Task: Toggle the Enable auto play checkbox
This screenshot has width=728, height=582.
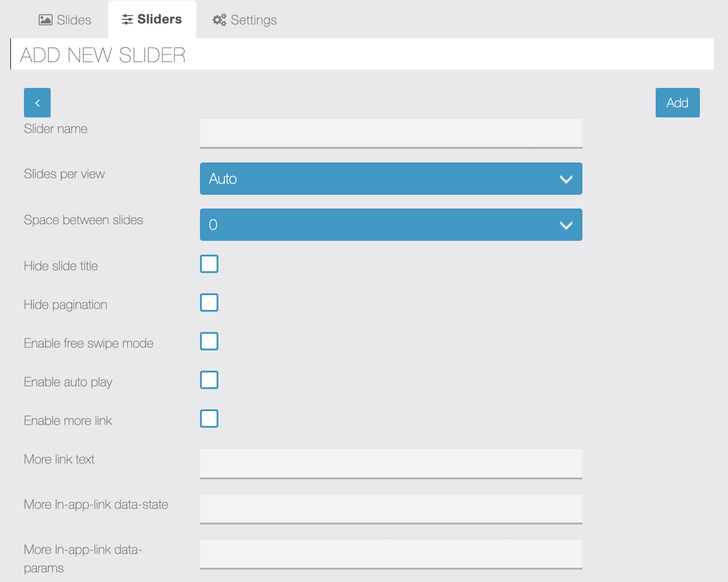Action: [x=209, y=380]
